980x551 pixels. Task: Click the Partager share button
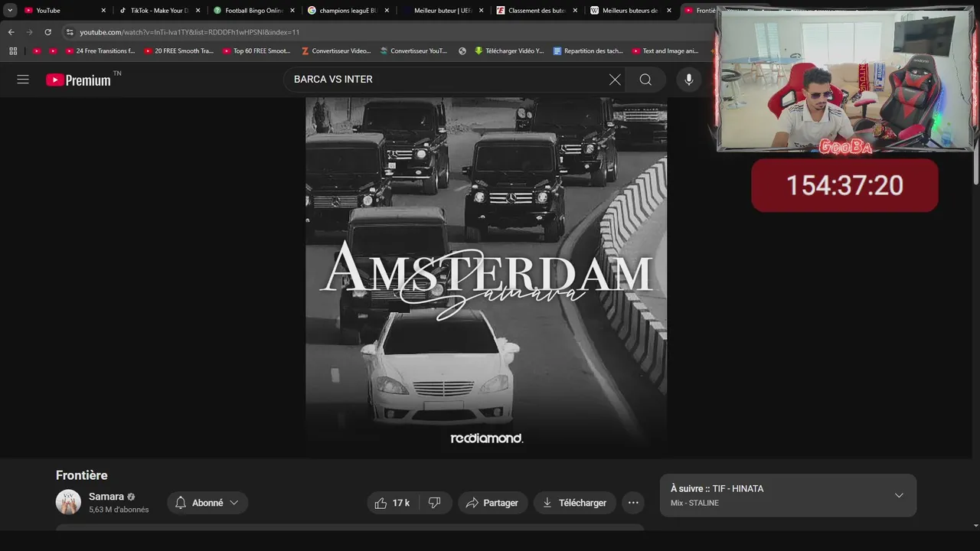pyautogui.click(x=493, y=503)
